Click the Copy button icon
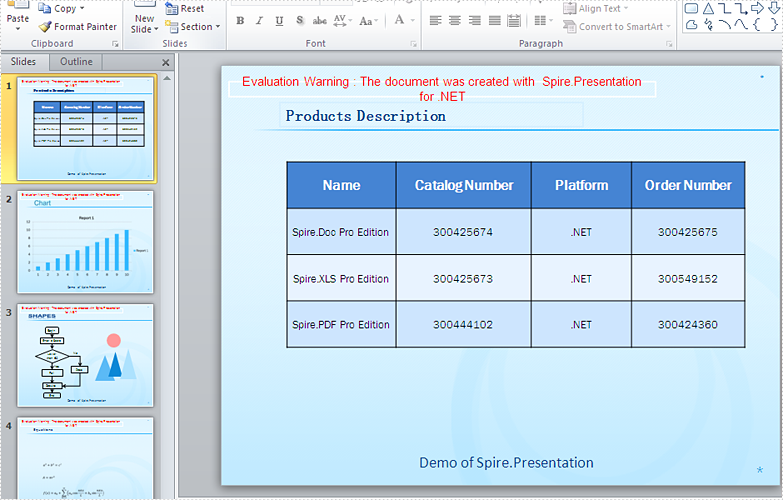This screenshot has height=500, width=783. (44, 8)
